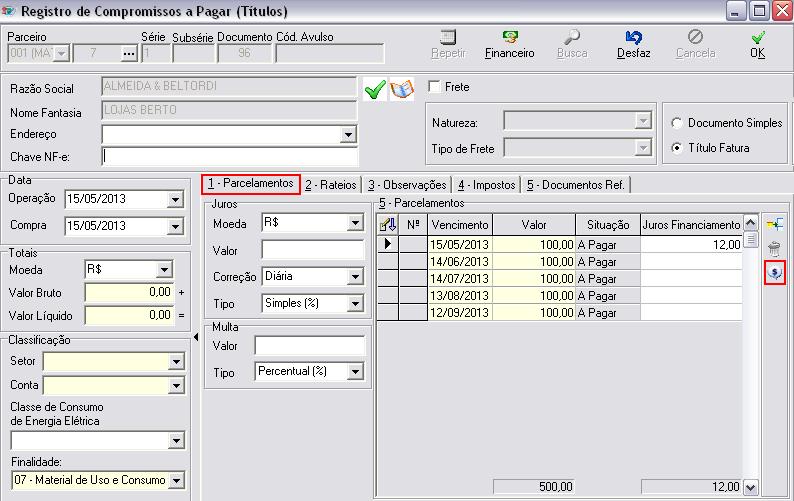Select the Documento Simples radio option
794x501 pixels.
point(677,123)
